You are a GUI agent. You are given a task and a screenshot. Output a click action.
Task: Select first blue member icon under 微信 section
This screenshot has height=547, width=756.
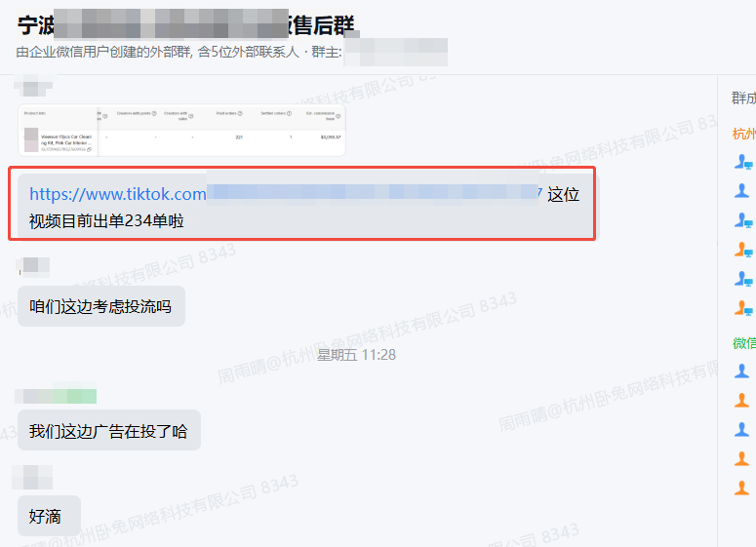[742, 371]
